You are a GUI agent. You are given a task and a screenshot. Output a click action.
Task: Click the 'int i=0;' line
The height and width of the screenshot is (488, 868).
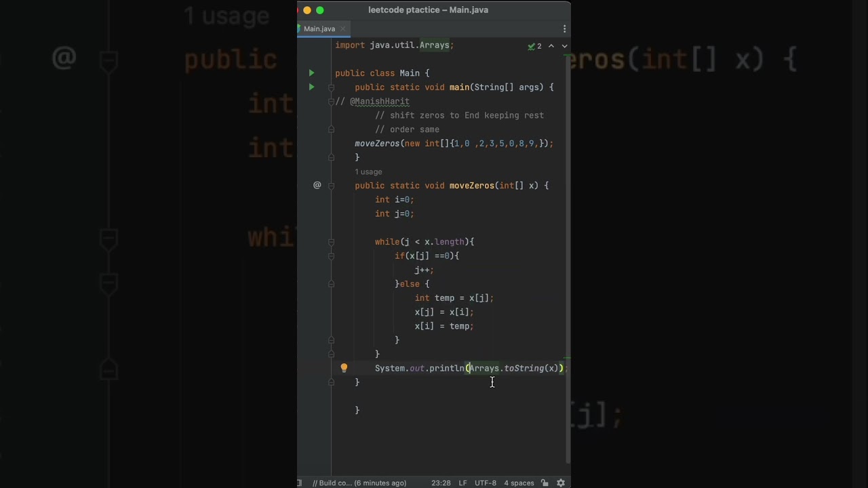(394, 199)
